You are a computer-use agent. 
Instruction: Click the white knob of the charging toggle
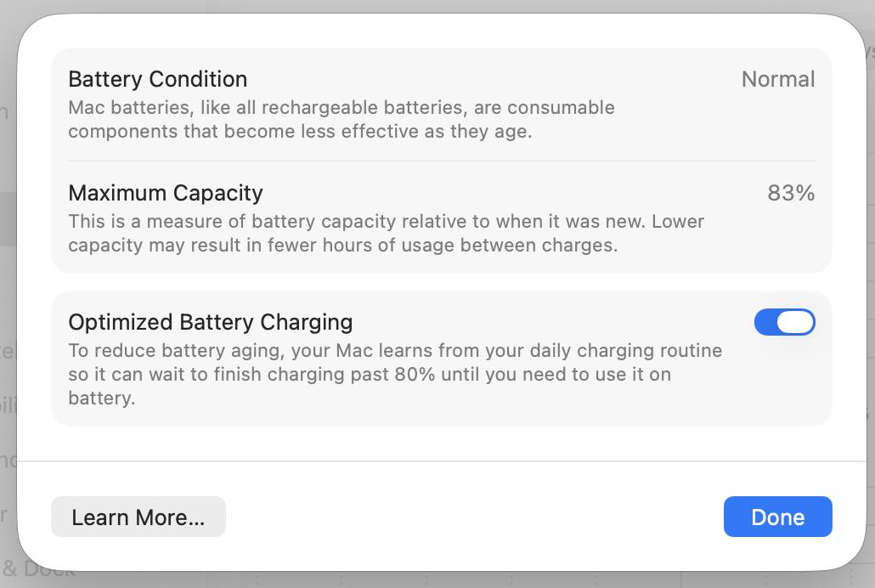point(796,322)
